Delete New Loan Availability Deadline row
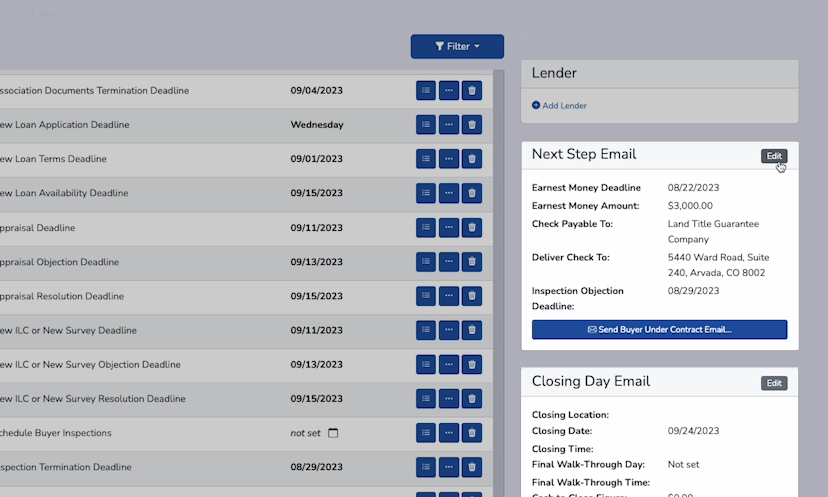Image resolution: width=828 pixels, height=497 pixels. (472, 193)
